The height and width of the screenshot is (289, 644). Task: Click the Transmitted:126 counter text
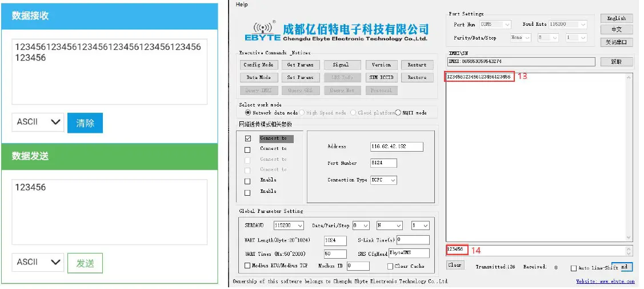(x=495, y=267)
